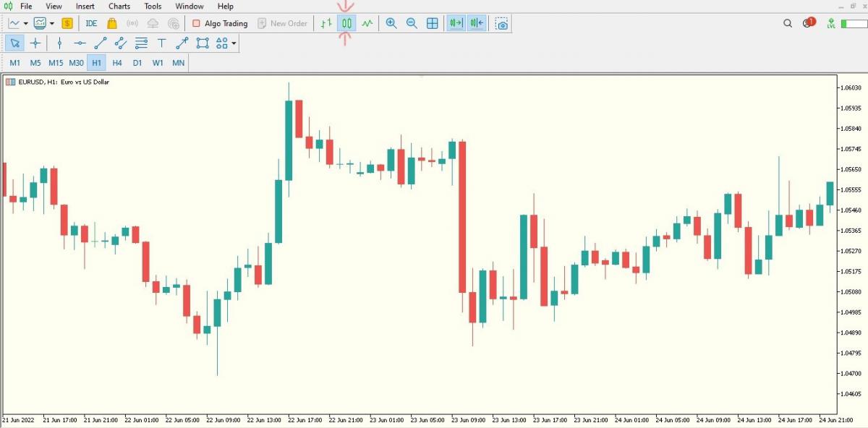
Task: Click the zoom in magnifier icon
Action: point(391,23)
